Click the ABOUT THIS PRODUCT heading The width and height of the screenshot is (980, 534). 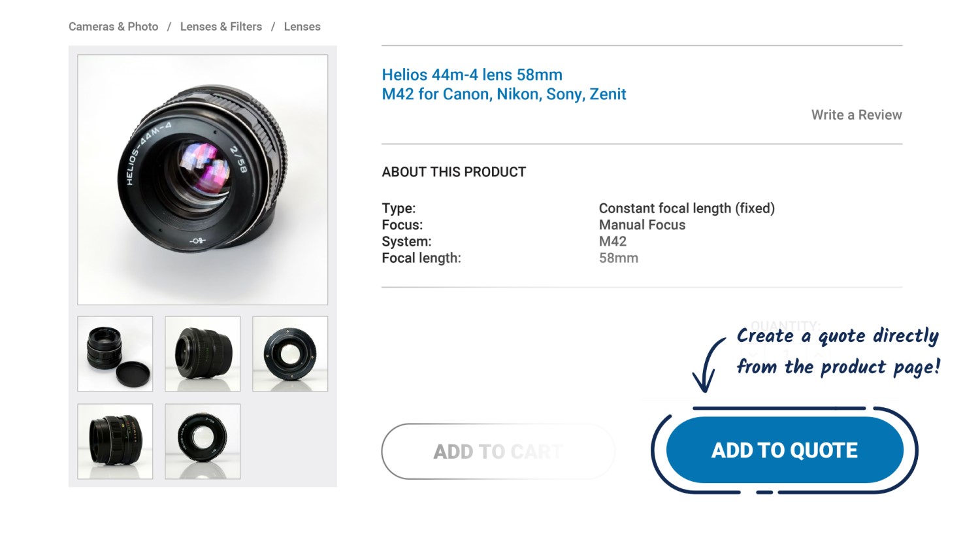453,172
